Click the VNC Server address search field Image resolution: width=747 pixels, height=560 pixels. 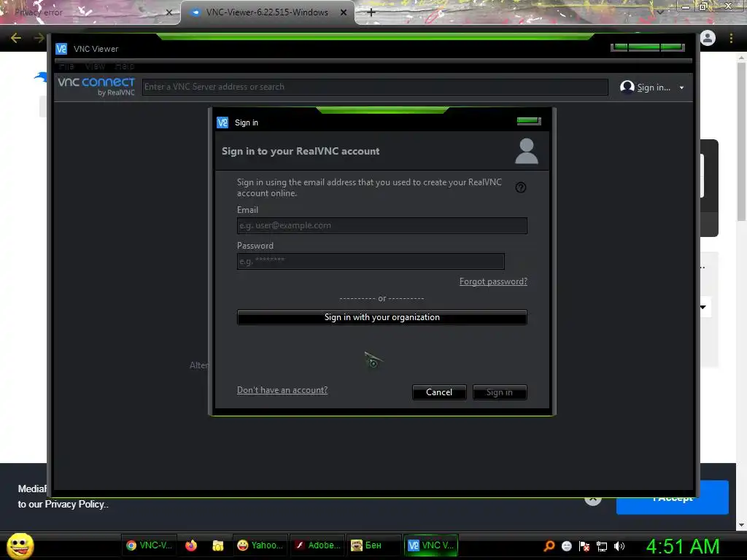pyautogui.click(x=374, y=87)
